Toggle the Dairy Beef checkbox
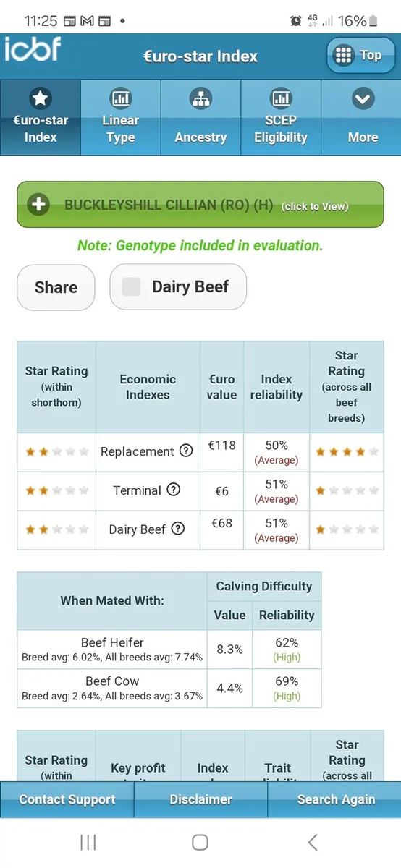401x868 pixels. pyautogui.click(x=131, y=287)
